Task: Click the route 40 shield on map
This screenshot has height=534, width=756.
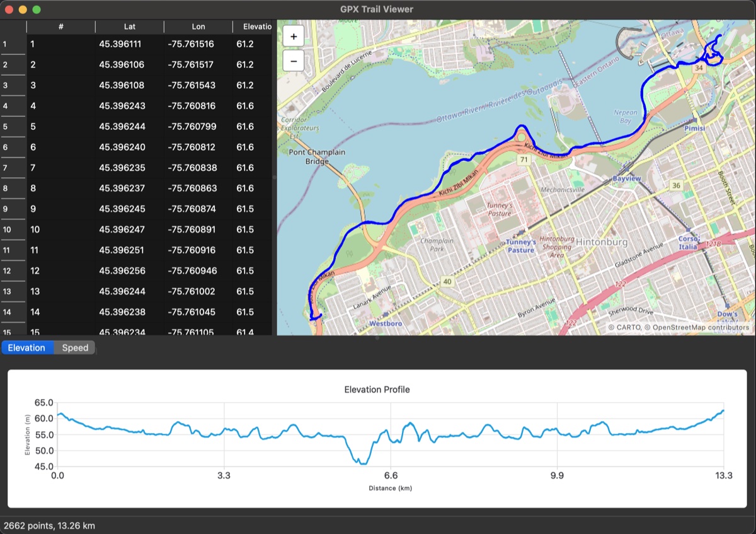Action: (447, 281)
